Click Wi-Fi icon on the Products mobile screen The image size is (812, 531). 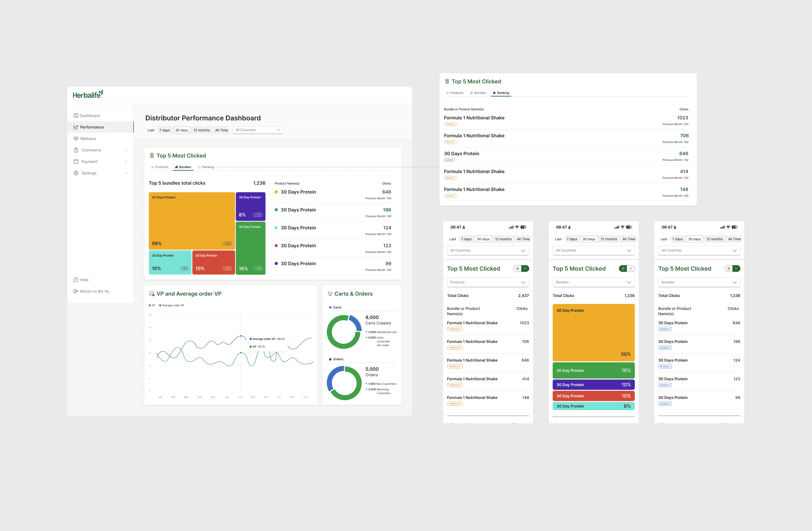[x=517, y=227]
